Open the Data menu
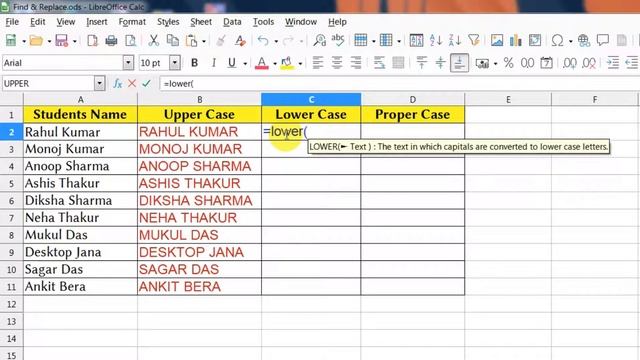Image resolution: width=640 pixels, height=360 pixels. pos(232,22)
